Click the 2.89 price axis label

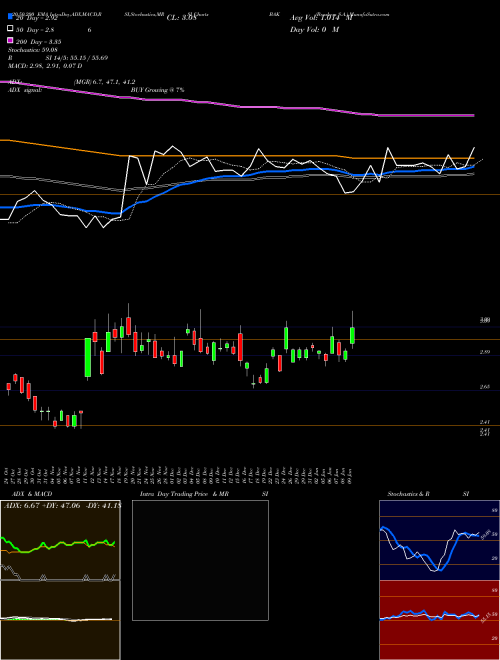pos(484,352)
